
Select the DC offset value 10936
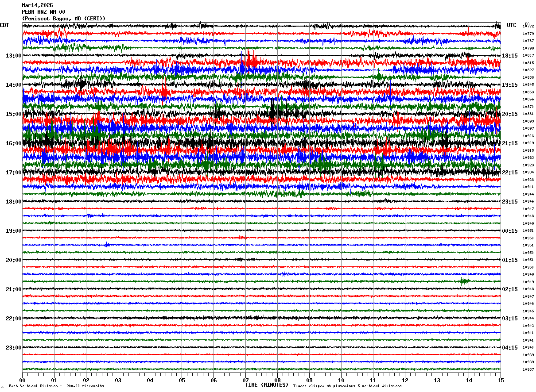pos(528,180)
